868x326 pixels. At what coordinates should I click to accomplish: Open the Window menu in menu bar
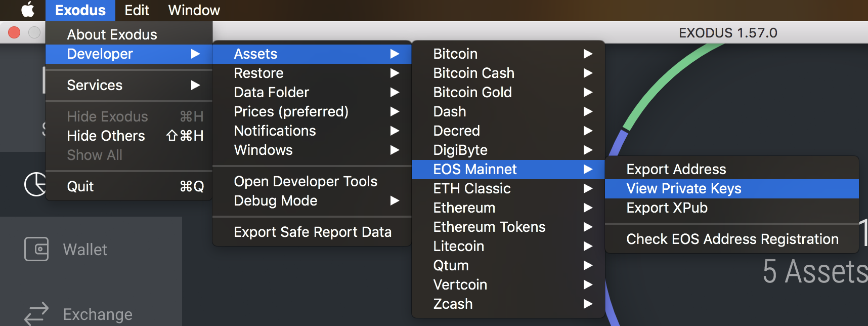194,10
